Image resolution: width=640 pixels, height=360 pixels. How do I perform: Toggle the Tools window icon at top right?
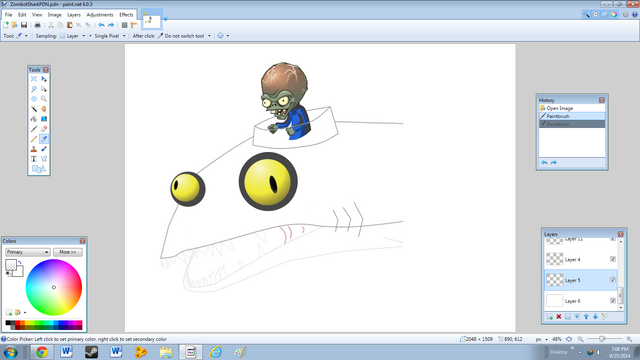pos(586,15)
